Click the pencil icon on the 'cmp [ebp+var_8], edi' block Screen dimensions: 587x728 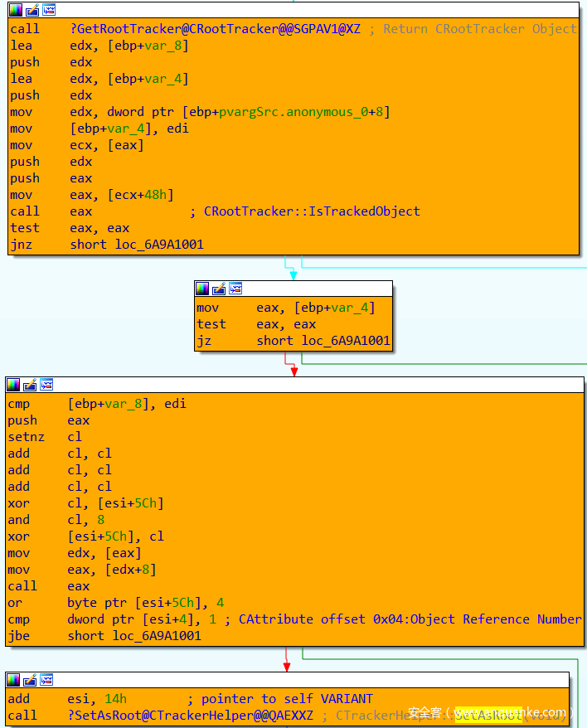point(31,385)
